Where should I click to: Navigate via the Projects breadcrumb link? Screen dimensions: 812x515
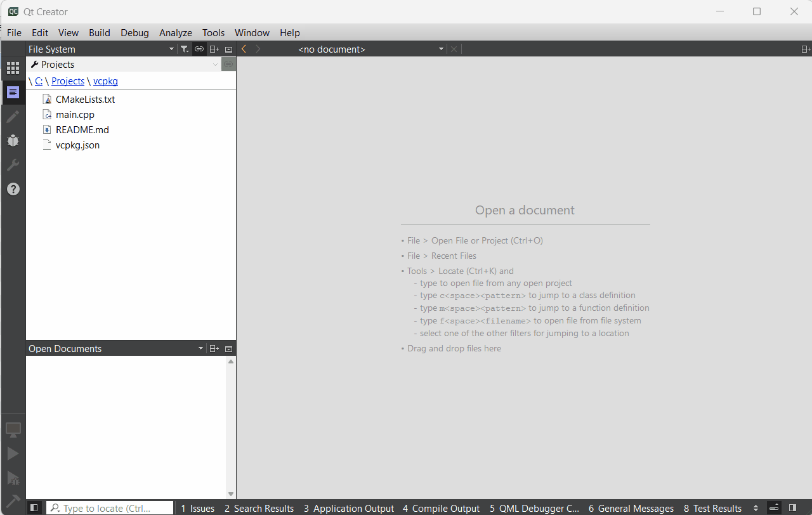pos(67,81)
